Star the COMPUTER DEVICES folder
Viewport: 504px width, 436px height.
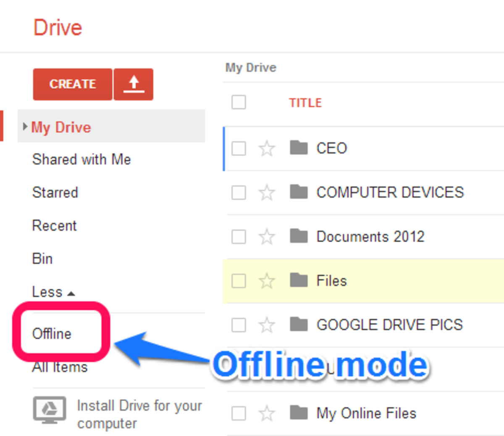(x=267, y=193)
